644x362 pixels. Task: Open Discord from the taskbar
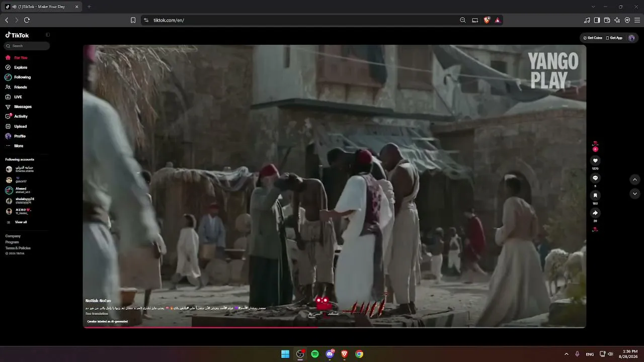tap(330, 354)
